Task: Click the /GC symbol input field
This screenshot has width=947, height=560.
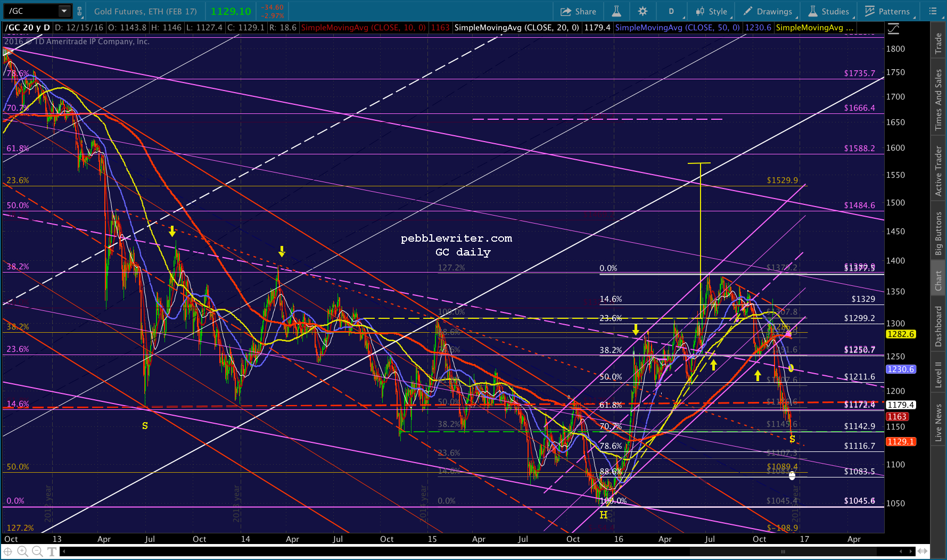Action: [x=31, y=11]
